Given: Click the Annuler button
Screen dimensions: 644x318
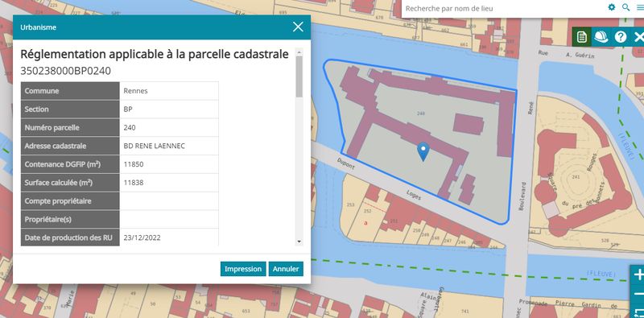Looking at the screenshot, I should [x=286, y=269].
